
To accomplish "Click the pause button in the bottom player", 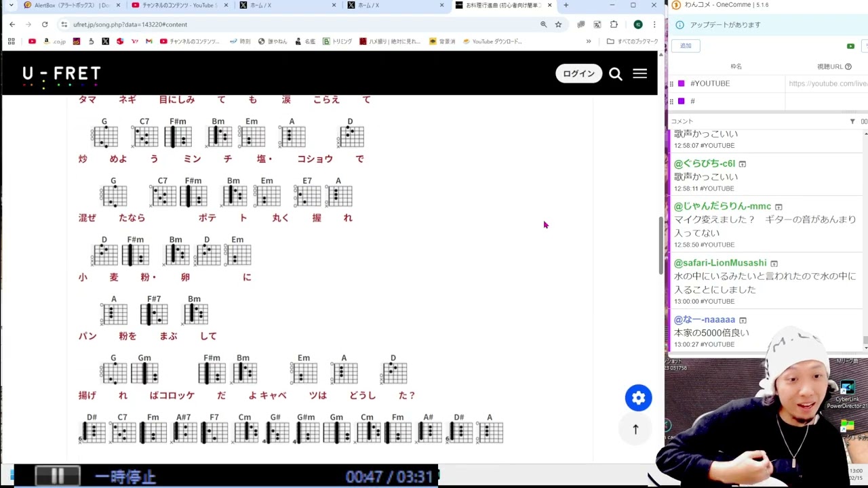I will point(58,476).
